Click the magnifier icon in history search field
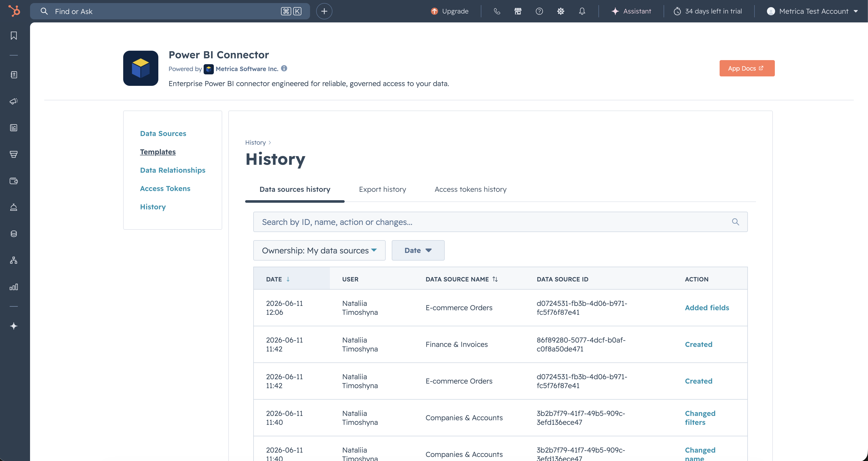The width and height of the screenshot is (868, 461). (736, 222)
